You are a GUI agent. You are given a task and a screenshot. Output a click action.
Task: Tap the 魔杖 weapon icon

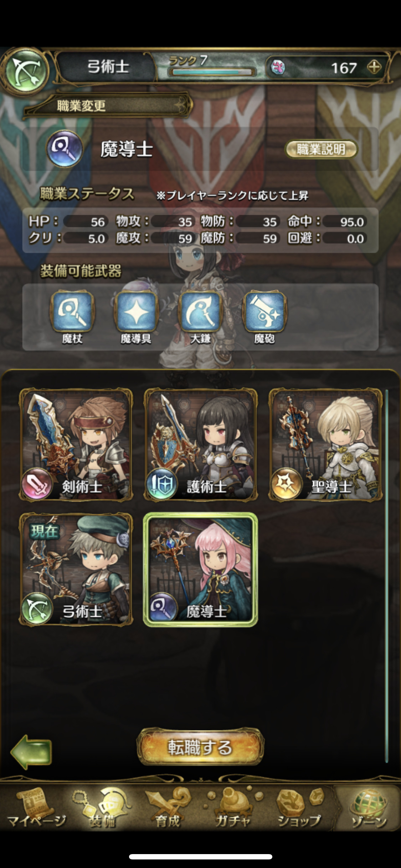(72, 311)
